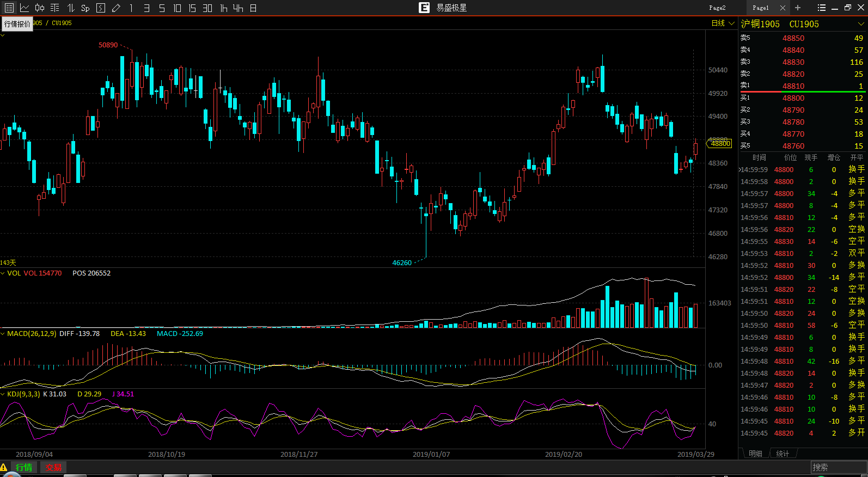Open the list menu icon near window controls
Screen dimensions: 868x477
click(822, 8)
